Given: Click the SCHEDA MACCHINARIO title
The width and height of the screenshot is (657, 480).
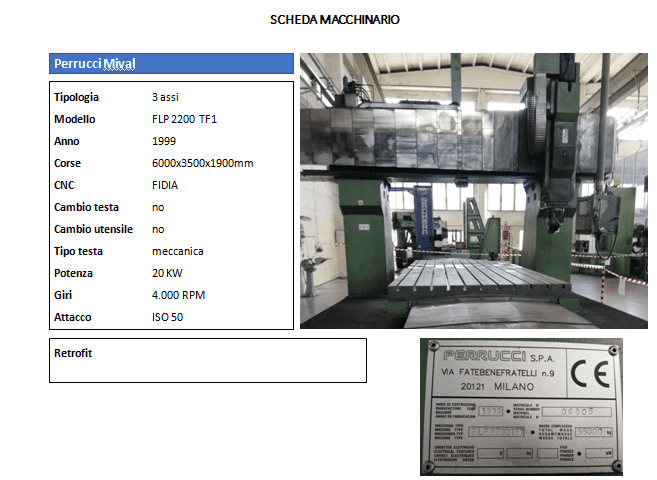Looking at the screenshot, I should click(334, 20).
